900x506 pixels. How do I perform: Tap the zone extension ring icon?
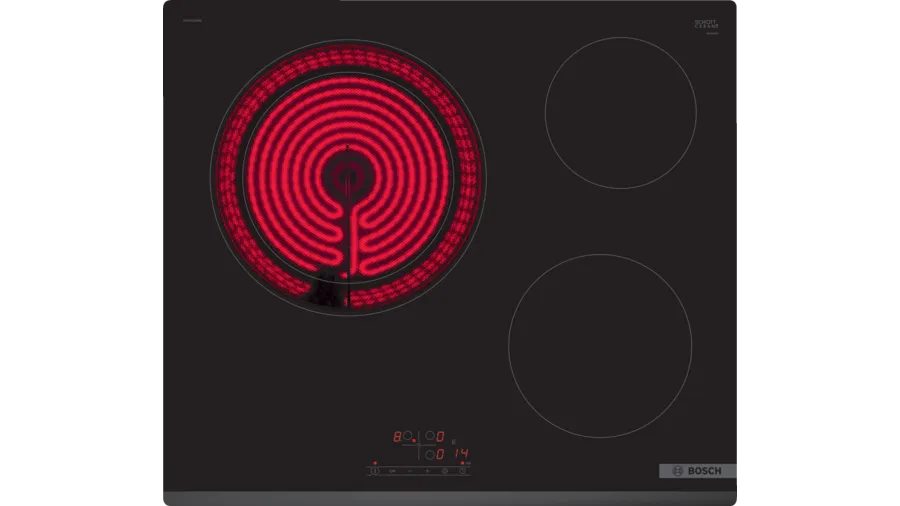[444, 471]
